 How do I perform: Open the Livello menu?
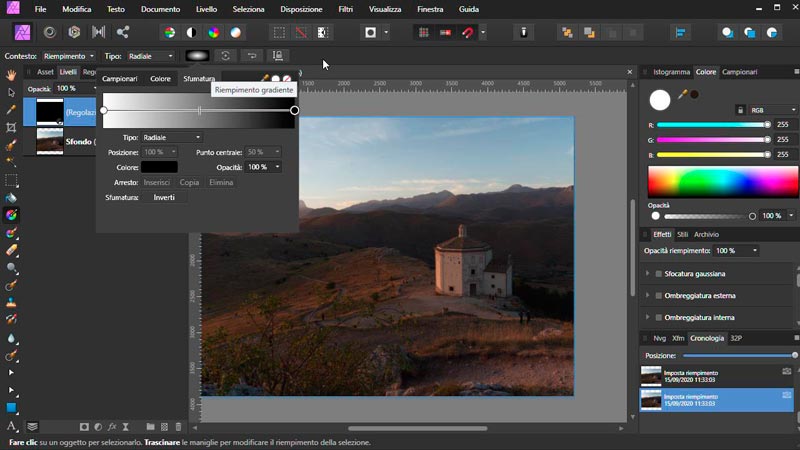click(206, 9)
